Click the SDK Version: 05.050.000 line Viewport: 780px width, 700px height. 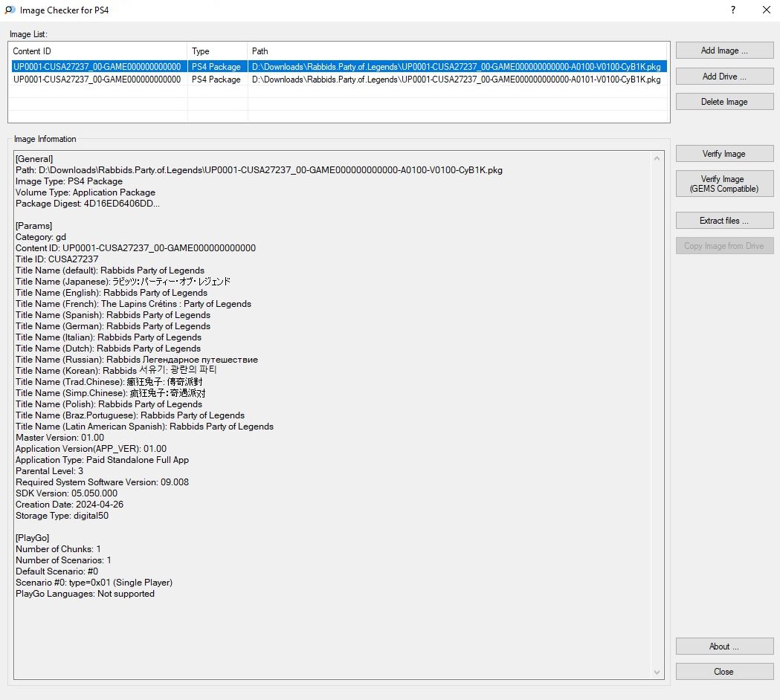67,493
